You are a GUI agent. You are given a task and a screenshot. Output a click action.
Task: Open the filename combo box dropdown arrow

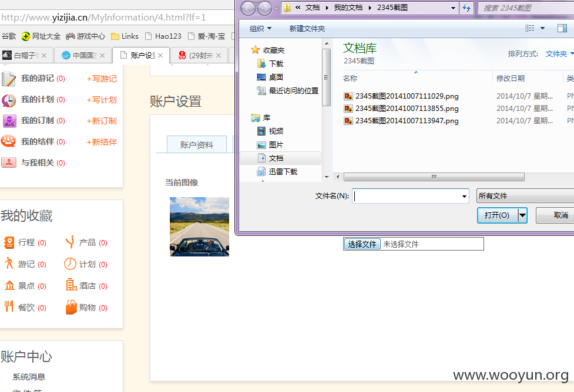click(x=464, y=197)
